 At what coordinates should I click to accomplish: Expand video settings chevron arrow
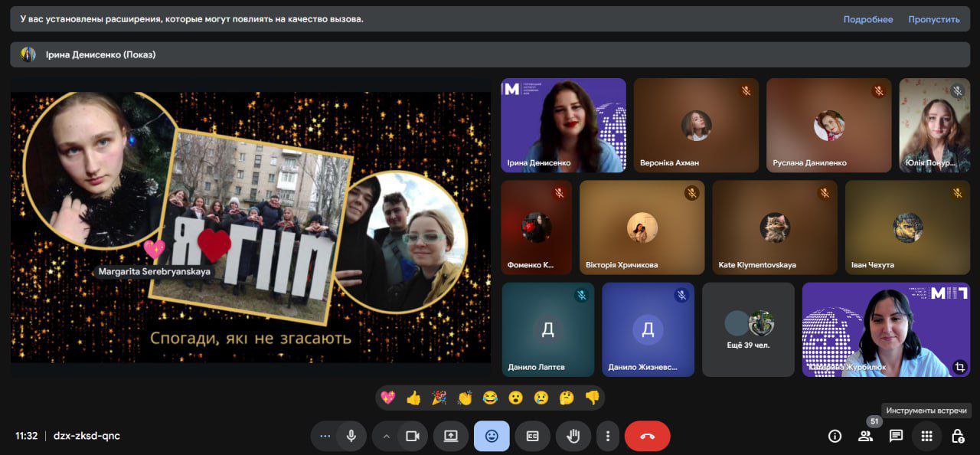pyautogui.click(x=386, y=436)
